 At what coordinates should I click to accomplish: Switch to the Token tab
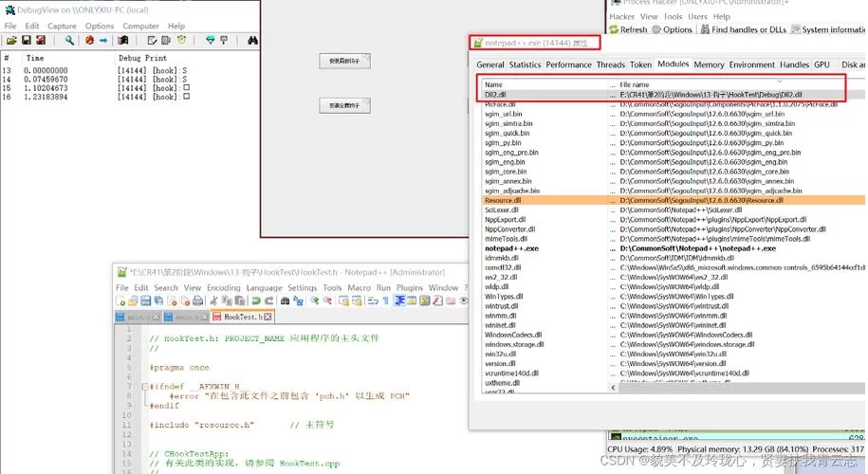point(640,64)
